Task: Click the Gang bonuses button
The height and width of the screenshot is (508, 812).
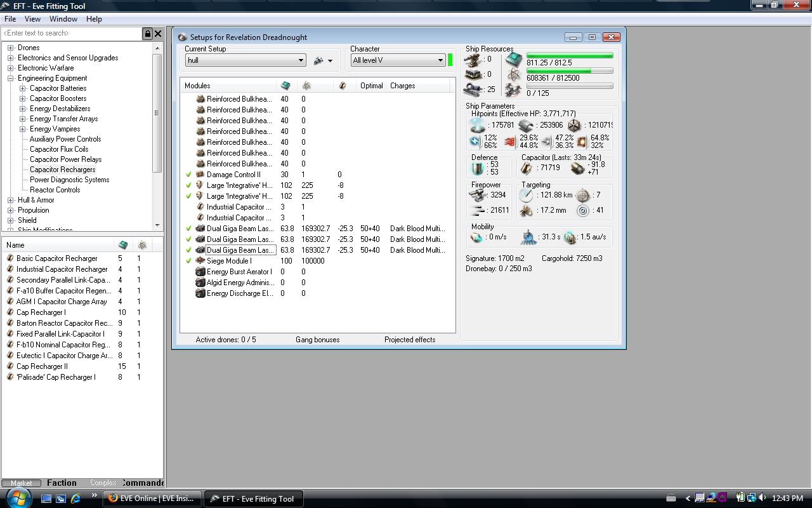Action: coord(317,340)
